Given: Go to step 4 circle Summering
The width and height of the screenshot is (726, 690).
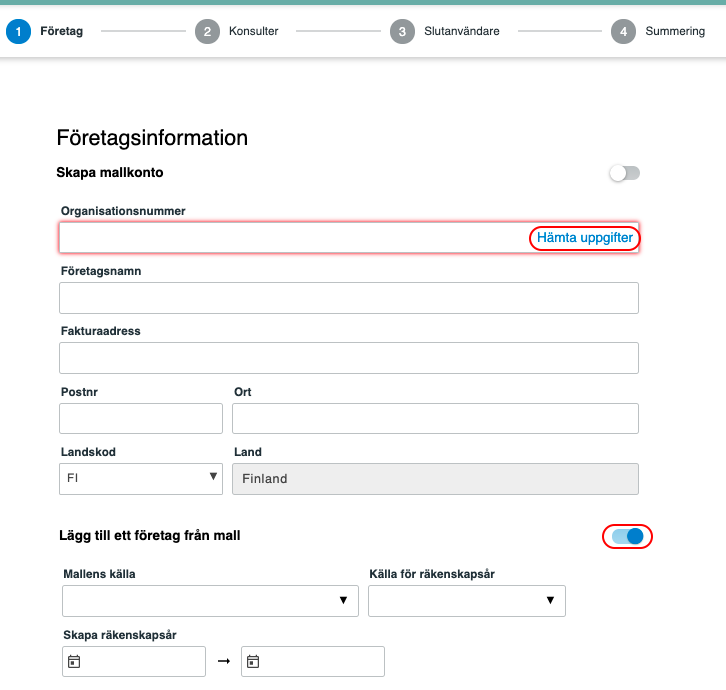Looking at the screenshot, I should pyautogui.click(x=623, y=31).
